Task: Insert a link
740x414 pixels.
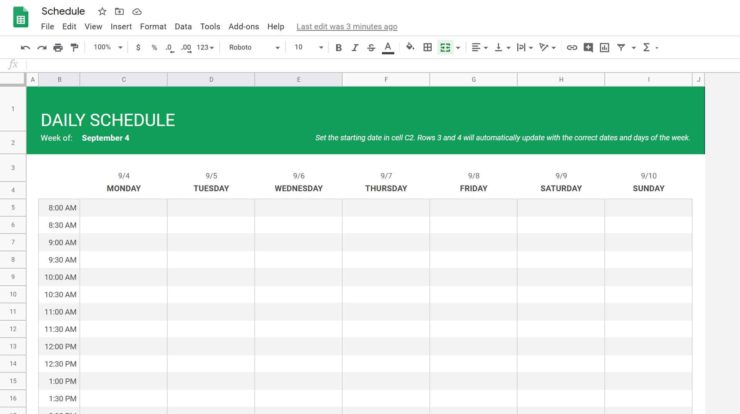Action: [x=572, y=48]
